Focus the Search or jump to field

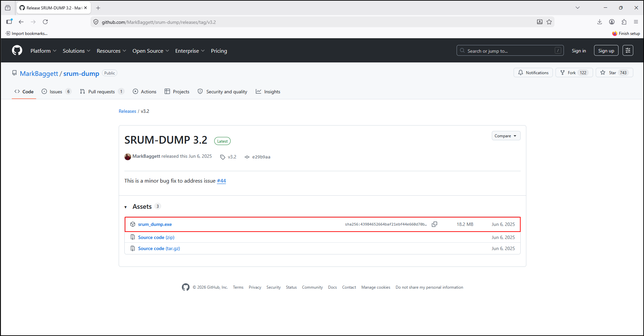510,51
